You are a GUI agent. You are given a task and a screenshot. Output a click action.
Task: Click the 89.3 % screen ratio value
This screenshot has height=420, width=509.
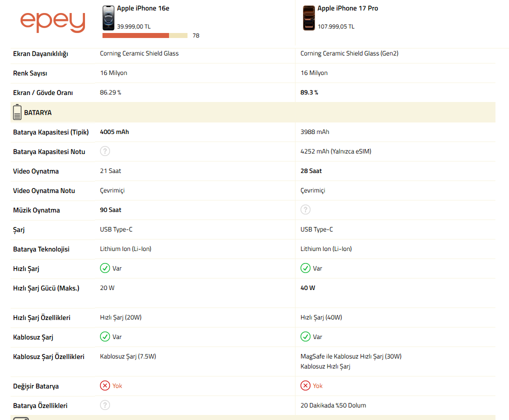click(x=309, y=92)
